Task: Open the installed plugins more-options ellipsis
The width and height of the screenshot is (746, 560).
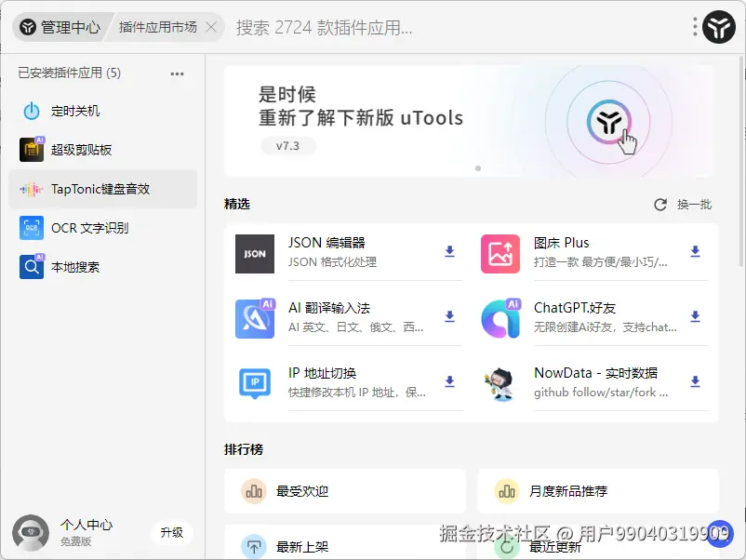Action: click(x=177, y=73)
